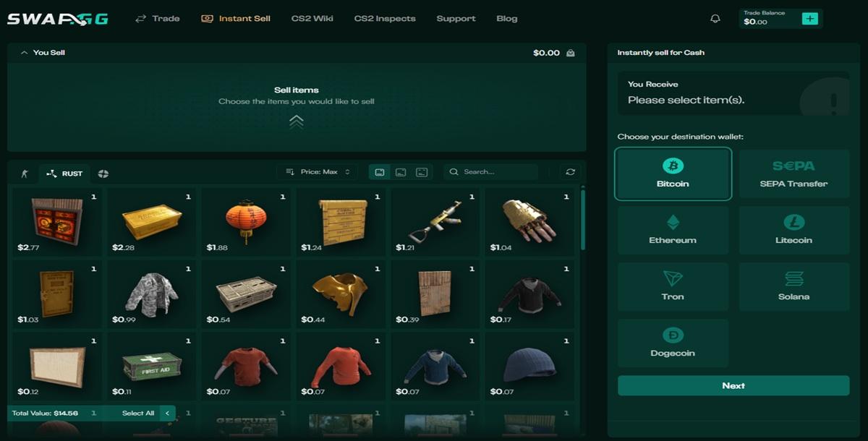The image size is (868, 441).
Task: Add funds with the plus button
Action: 809,19
